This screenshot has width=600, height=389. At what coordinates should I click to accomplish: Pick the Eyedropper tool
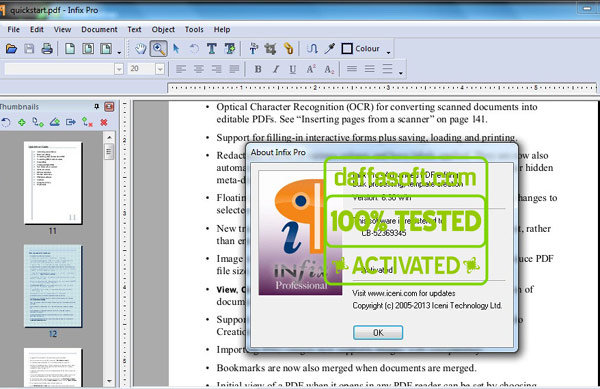[330, 49]
